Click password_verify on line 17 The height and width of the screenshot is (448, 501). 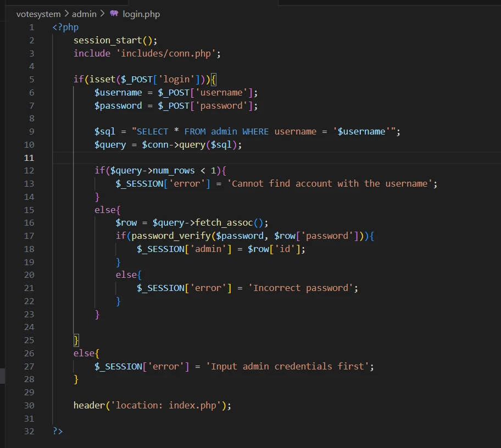(171, 236)
